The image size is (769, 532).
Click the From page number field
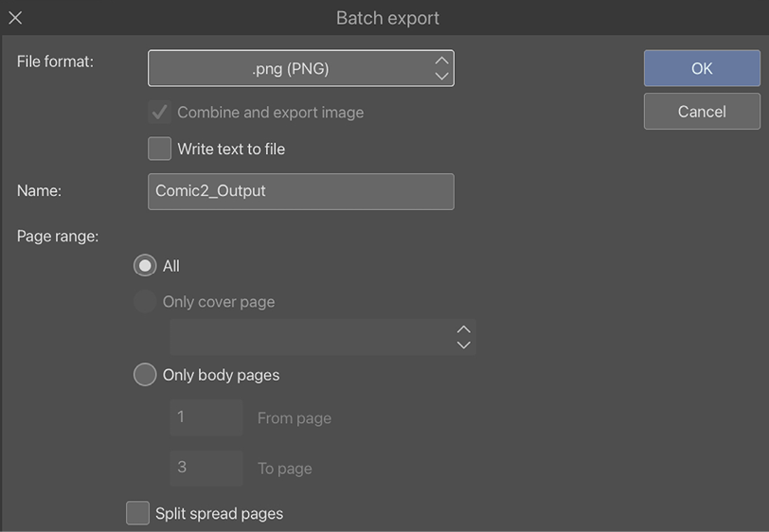[206, 417]
